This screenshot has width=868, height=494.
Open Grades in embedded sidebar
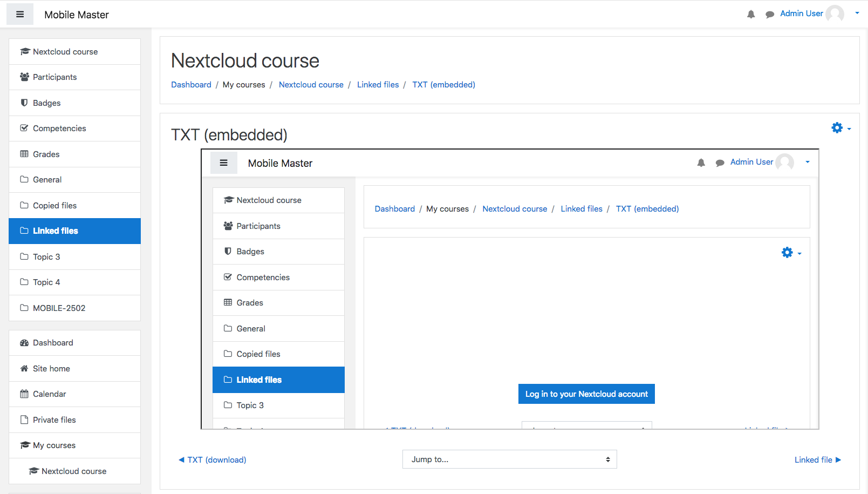point(278,303)
